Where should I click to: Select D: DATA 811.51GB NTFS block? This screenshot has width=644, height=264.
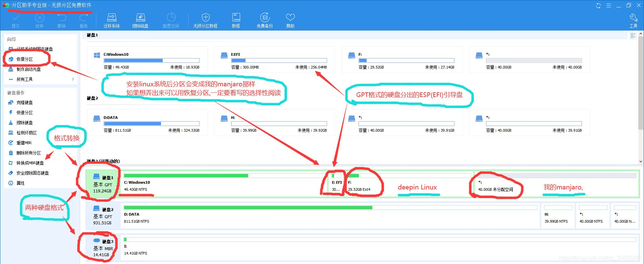330,215
